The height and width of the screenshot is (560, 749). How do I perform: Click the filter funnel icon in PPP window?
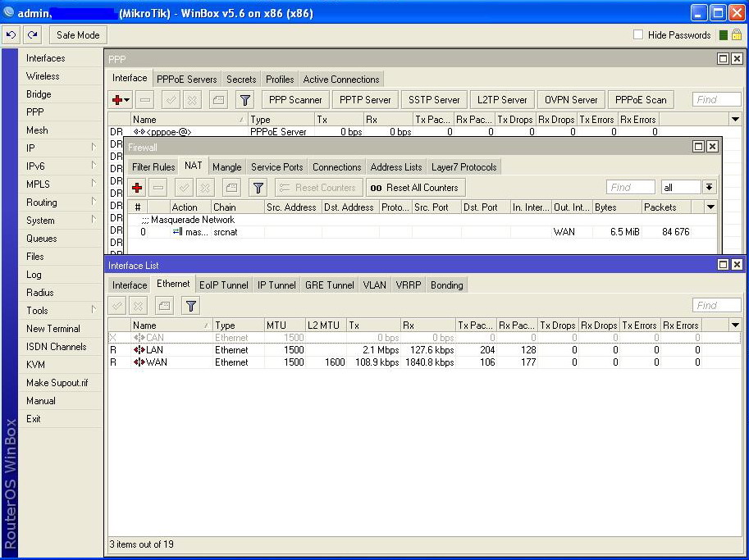coord(244,100)
